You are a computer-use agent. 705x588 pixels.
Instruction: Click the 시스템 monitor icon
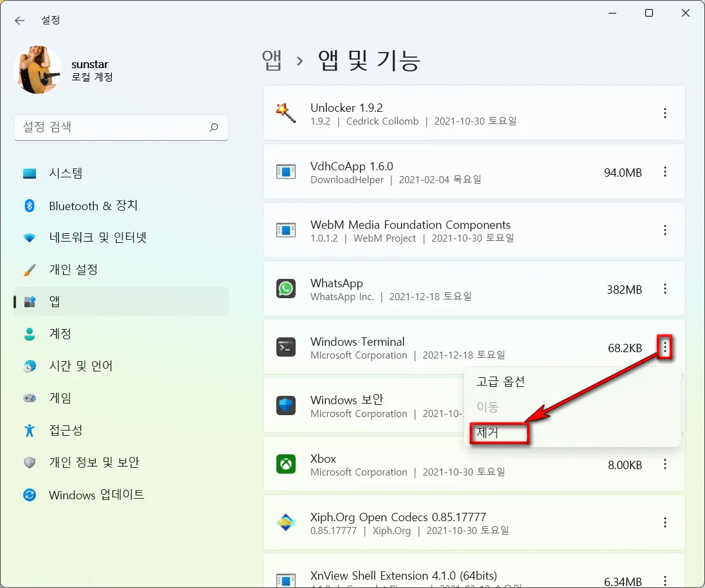30,174
